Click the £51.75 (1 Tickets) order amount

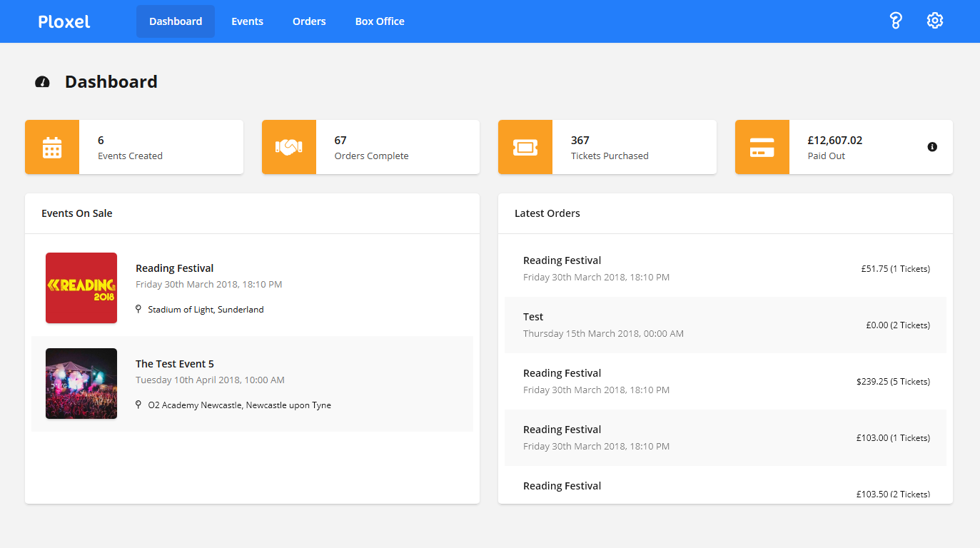tap(896, 269)
